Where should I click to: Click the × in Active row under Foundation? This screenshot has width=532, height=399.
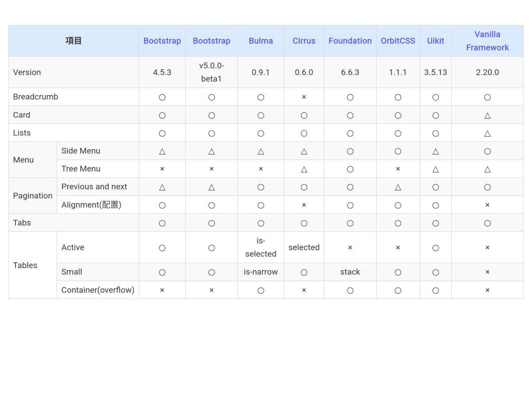350,247
